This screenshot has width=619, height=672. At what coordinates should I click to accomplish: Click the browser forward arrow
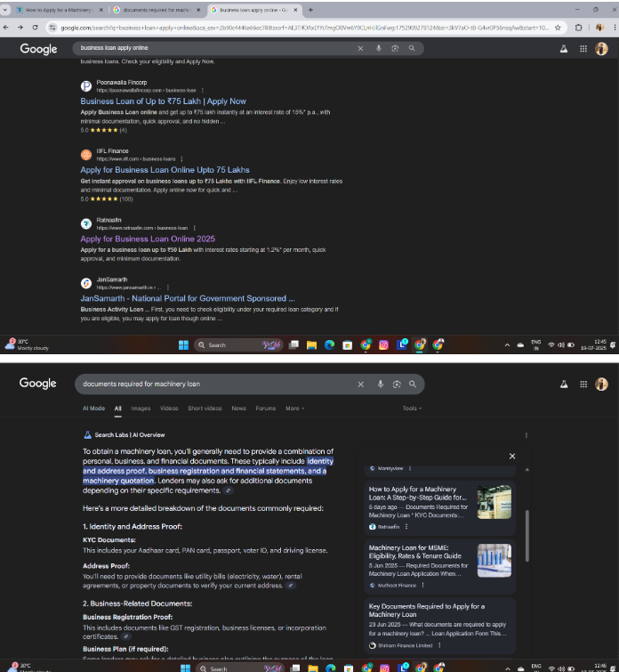tap(20, 28)
